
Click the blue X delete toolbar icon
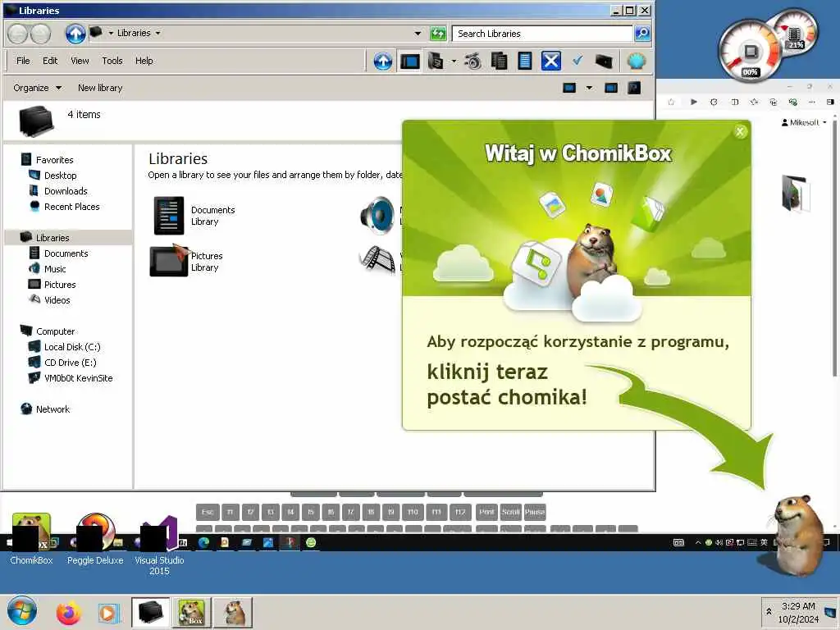tap(550, 61)
